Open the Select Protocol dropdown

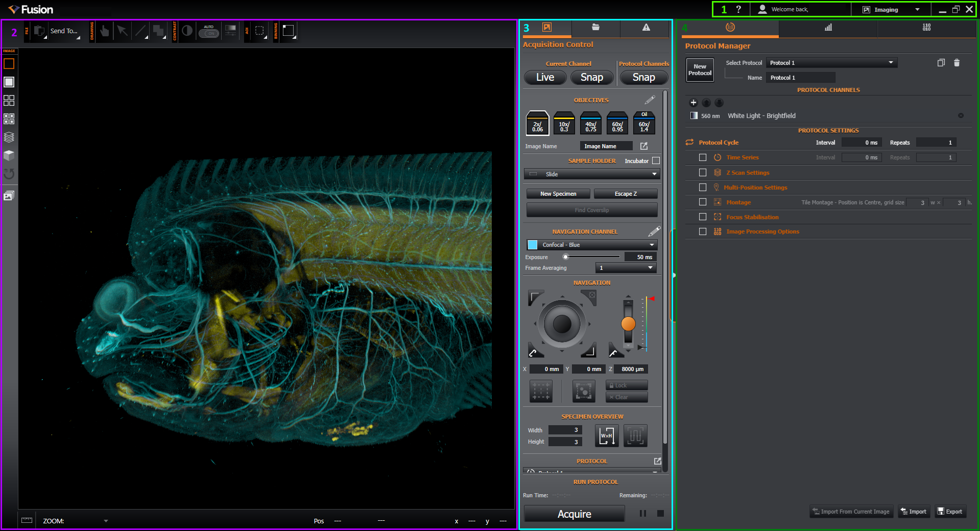tap(831, 63)
